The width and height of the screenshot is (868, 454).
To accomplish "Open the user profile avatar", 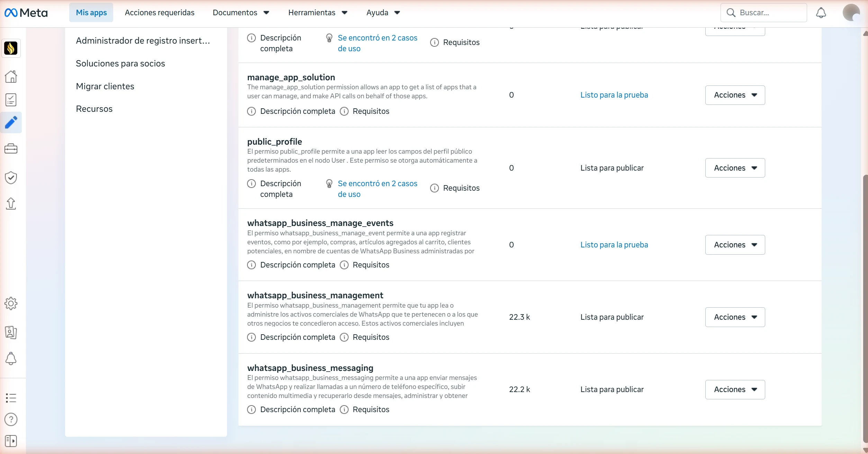I will point(851,13).
